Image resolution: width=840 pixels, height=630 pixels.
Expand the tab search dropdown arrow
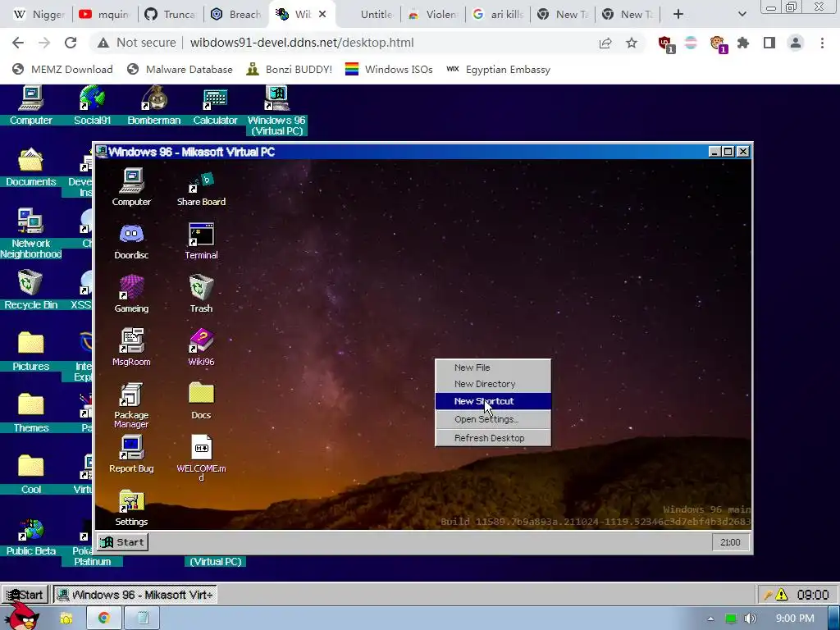(x=742, y=15)
